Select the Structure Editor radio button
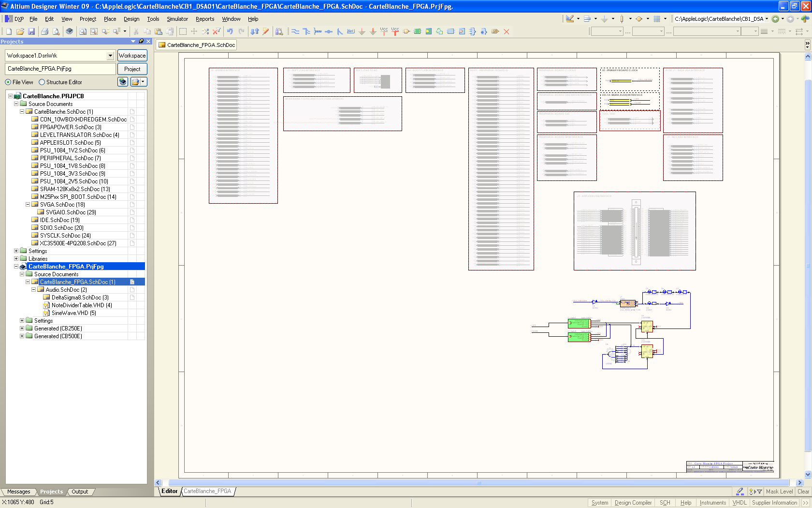This screenshot has height=508, width=812. (x=42, y=82)
